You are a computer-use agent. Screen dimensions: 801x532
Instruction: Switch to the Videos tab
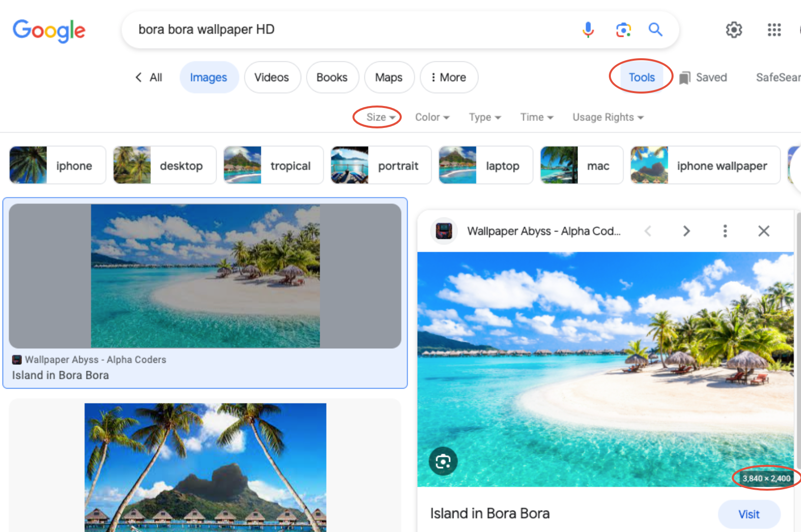pos(272,77)
